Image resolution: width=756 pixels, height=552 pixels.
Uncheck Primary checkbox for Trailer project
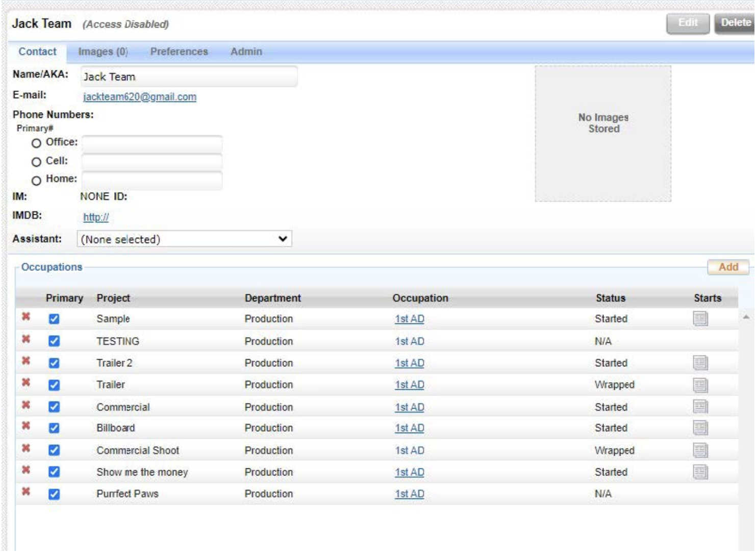point(54,385)
